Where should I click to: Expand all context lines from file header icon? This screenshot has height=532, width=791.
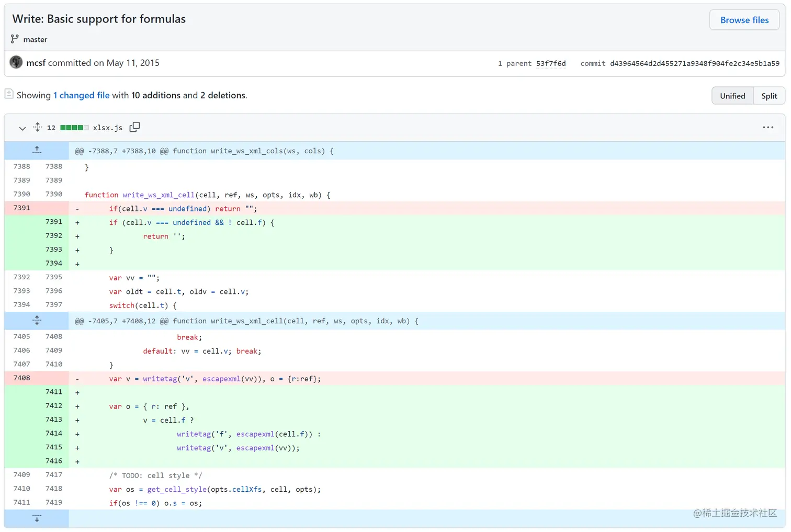coord(37,127)
